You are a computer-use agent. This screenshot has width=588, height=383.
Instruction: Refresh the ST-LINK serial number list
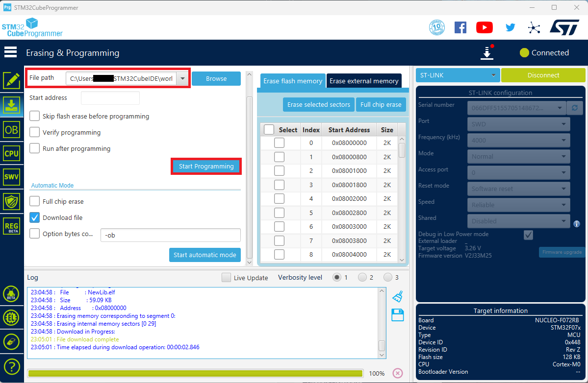574,108
